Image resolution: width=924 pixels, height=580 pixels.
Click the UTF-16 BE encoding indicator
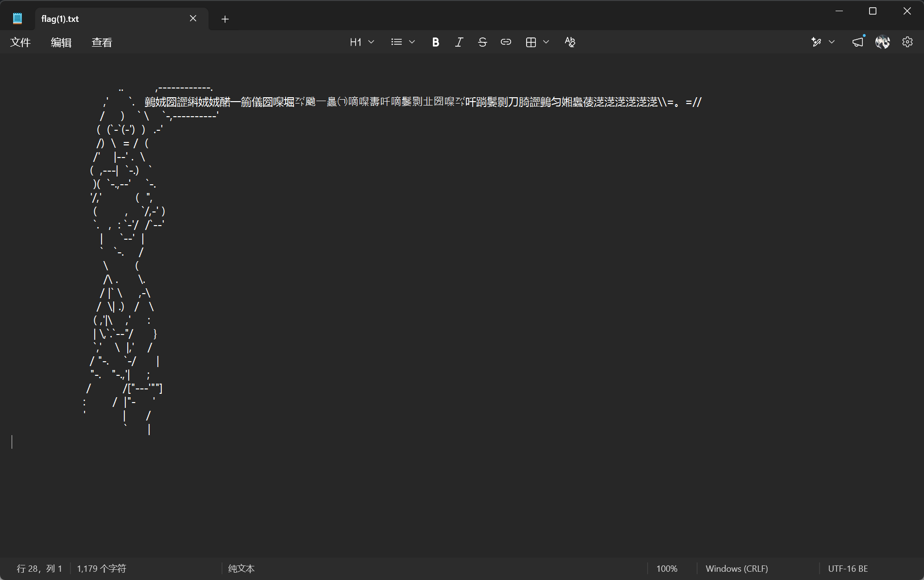[848, 568]
